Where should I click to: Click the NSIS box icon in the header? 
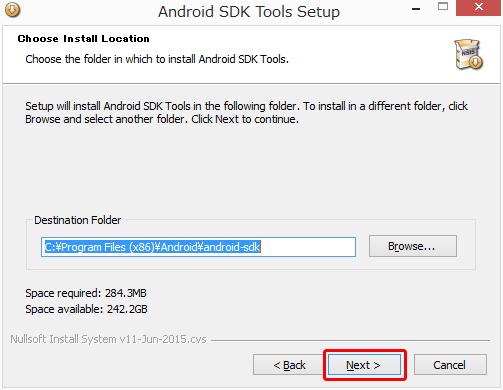pos(469,54)
